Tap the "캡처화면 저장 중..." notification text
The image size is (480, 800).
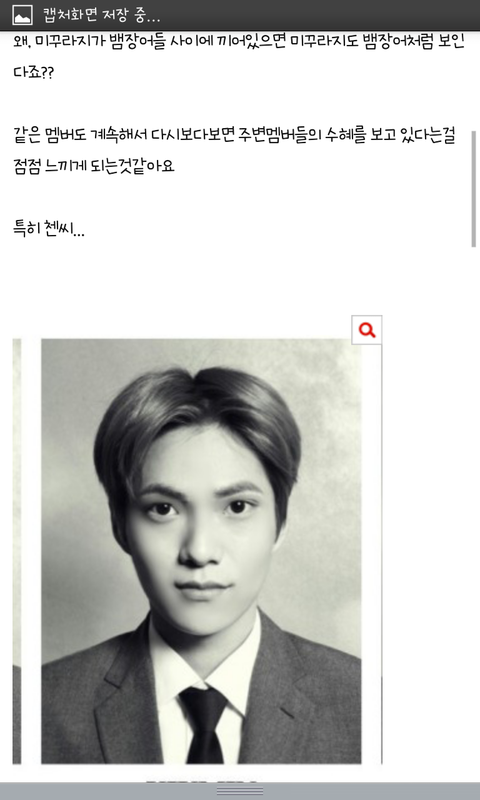[102, 15]
